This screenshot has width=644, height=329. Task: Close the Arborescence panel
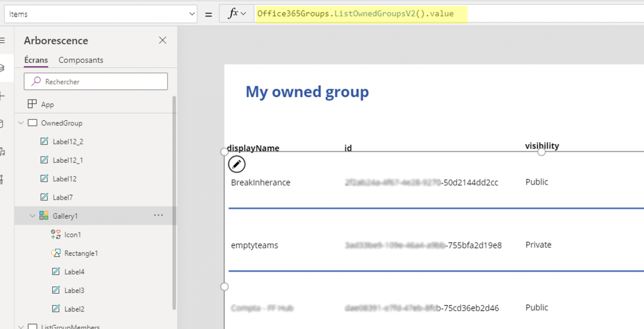(163, 40)
